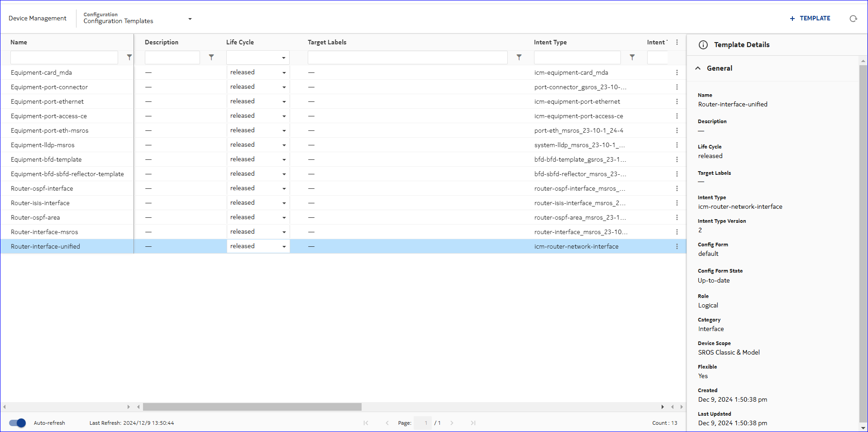Image resolution: width=868 pixels, height=432 pixels.
Task: Click the refresh icon in top bar
Action: coord(853,19)
